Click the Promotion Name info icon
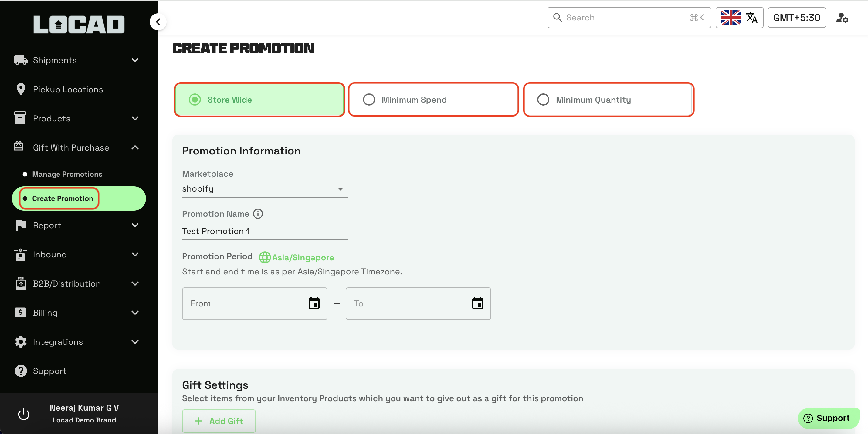The width and height of the screenshot is (868, 434). [258, 214]
